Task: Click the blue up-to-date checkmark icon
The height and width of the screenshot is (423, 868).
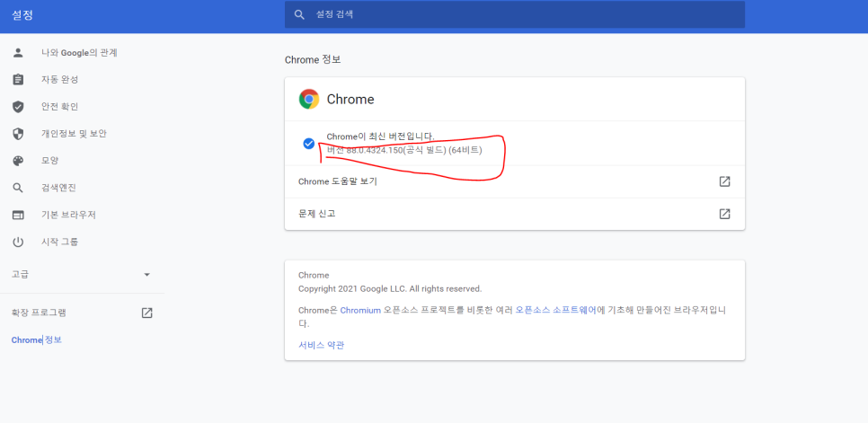Action: tap(309, 144)
